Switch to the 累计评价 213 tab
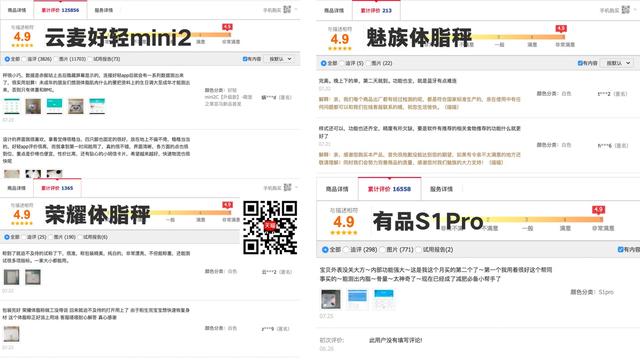The height and width of the screenshot is (360, 640). pos(376,10)
